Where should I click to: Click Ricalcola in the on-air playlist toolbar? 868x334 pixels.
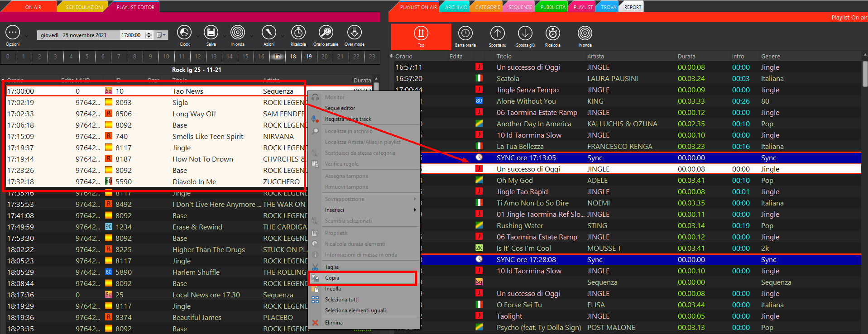click(x=552, y=33)
